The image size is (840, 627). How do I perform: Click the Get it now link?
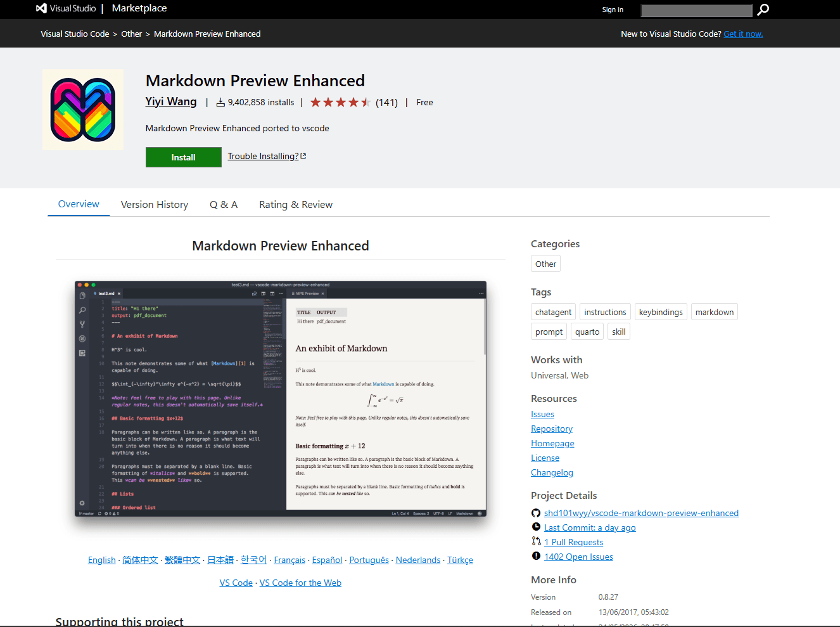(743, 34)
